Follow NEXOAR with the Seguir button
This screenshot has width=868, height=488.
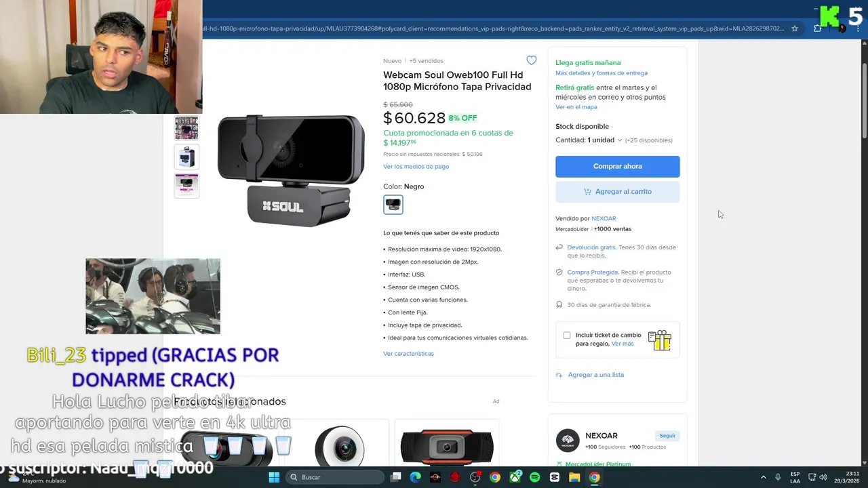click(x=667, y=436)
